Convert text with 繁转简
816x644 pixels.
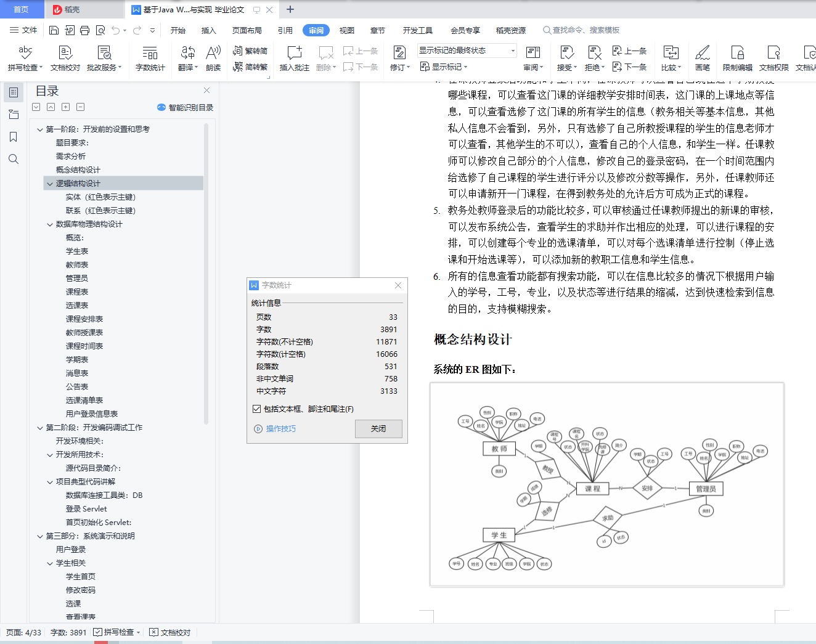pos(250,51)
